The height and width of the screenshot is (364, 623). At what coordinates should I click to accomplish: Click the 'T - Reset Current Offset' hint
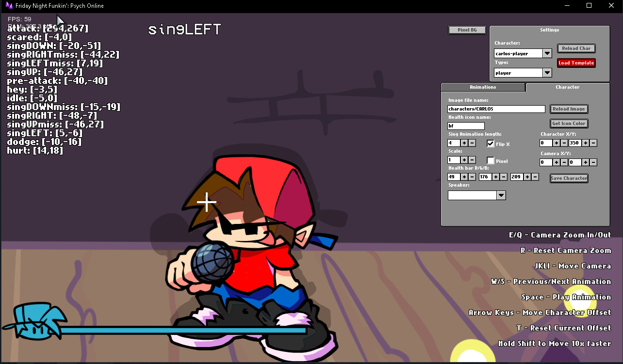click(564, 328)
